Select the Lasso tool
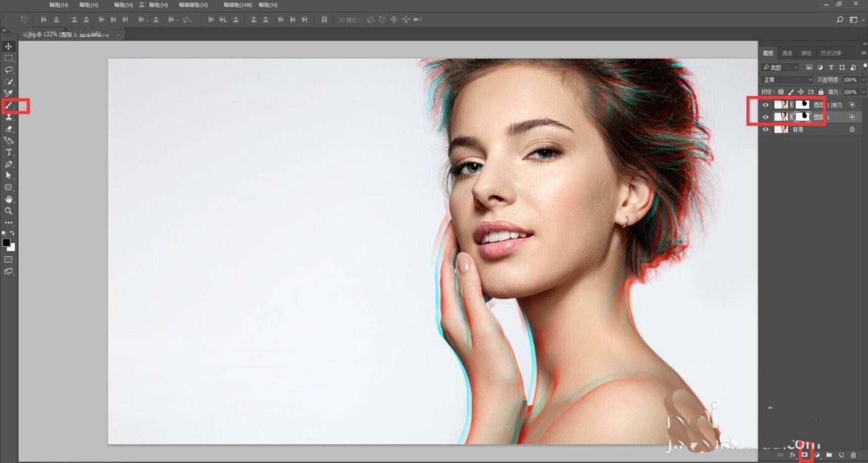The image size is (868, 463). coord(9,70)
